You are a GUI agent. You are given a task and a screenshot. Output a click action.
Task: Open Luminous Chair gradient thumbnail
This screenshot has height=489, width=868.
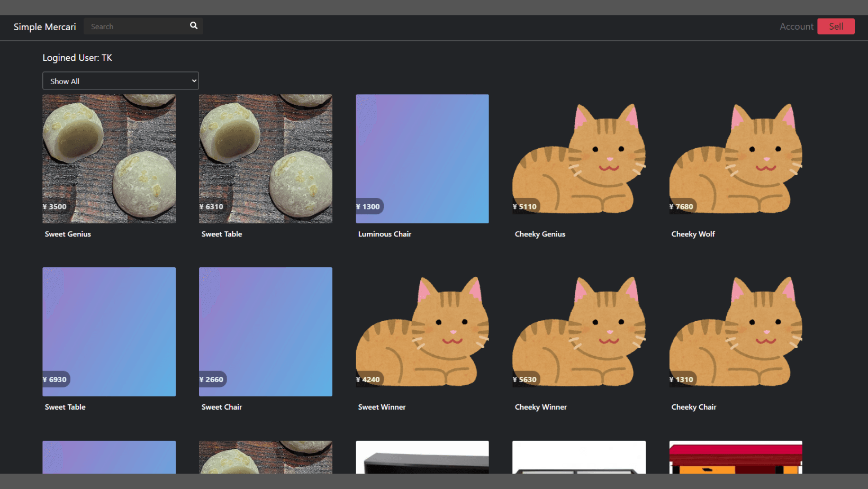pyautogui.click(x=422, y=159)
